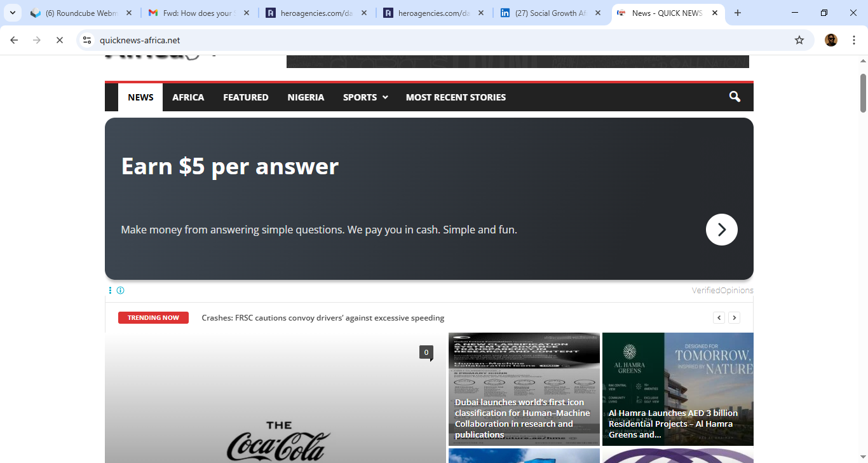This screenshot has width=868, height=463.
Task: Click the ad's round arrow button
Action: click(x=722, y=230)
